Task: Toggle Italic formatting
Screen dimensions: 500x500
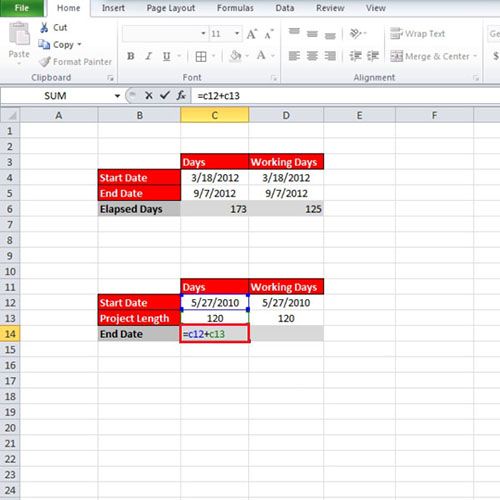Action: (x=149, y=56)
